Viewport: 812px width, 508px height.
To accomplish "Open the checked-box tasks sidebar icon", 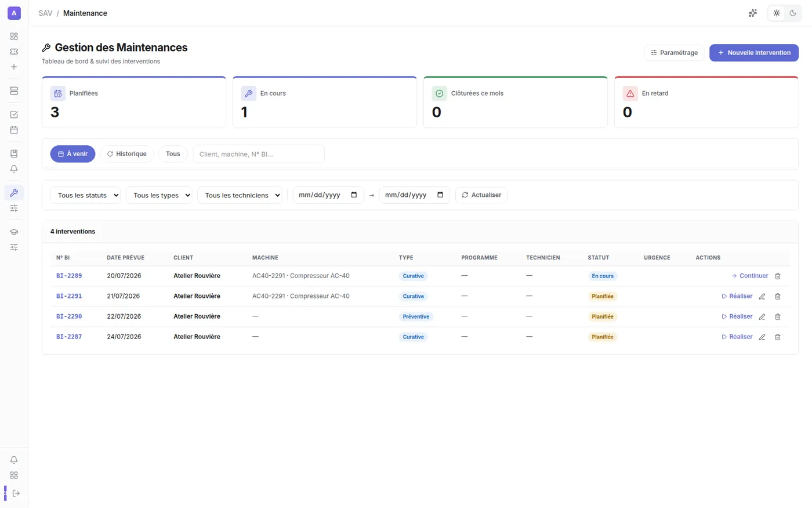I will click(14, 114).
